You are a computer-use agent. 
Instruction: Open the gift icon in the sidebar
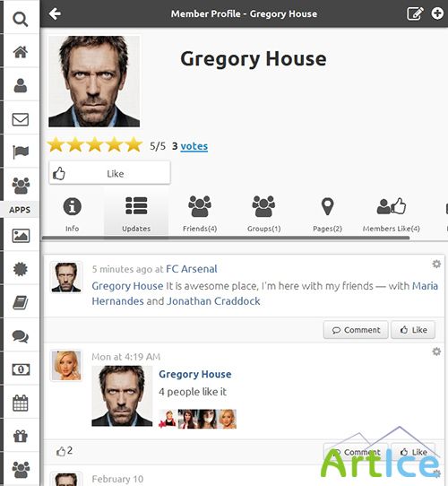click(x=21, y=436)
